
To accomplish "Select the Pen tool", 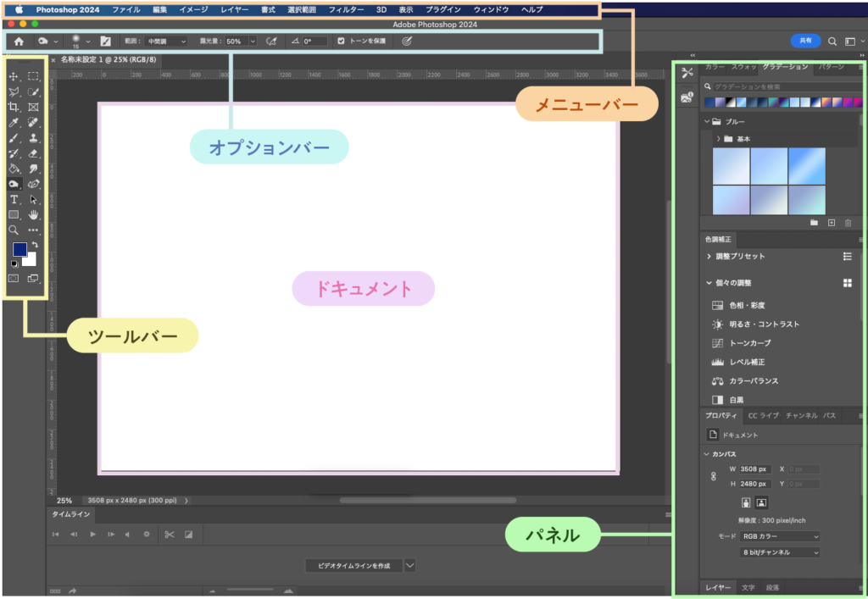I will pos(33,184).
